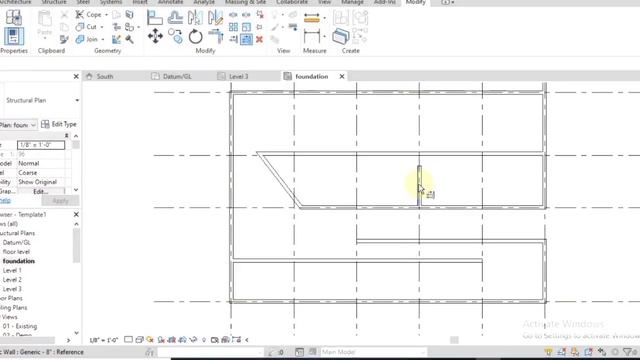Select Trim/Extend to Corner tool

coord(216,36)
